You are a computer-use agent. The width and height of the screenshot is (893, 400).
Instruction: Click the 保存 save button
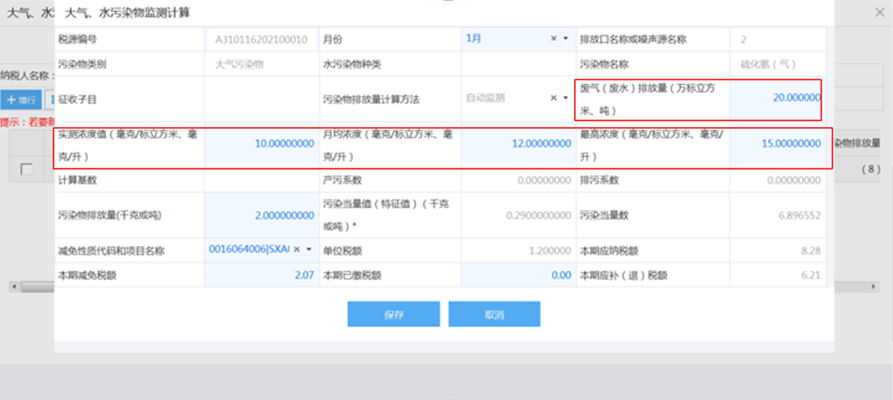393,314
